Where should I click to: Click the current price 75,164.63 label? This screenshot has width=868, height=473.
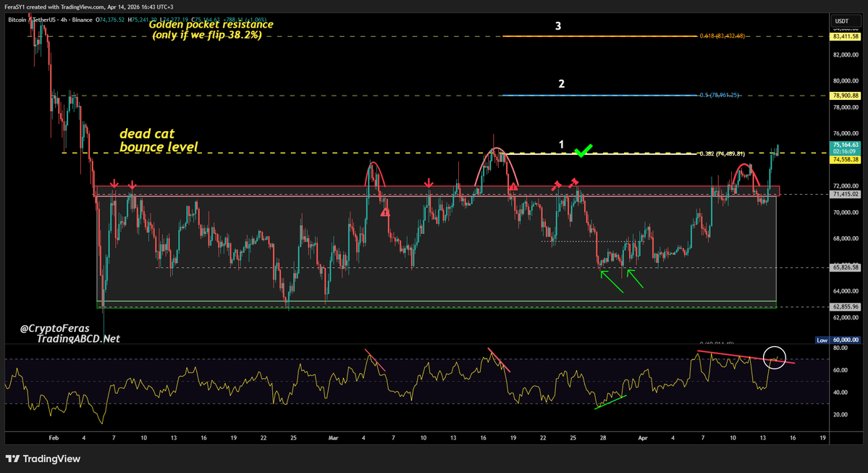(846, 145)
